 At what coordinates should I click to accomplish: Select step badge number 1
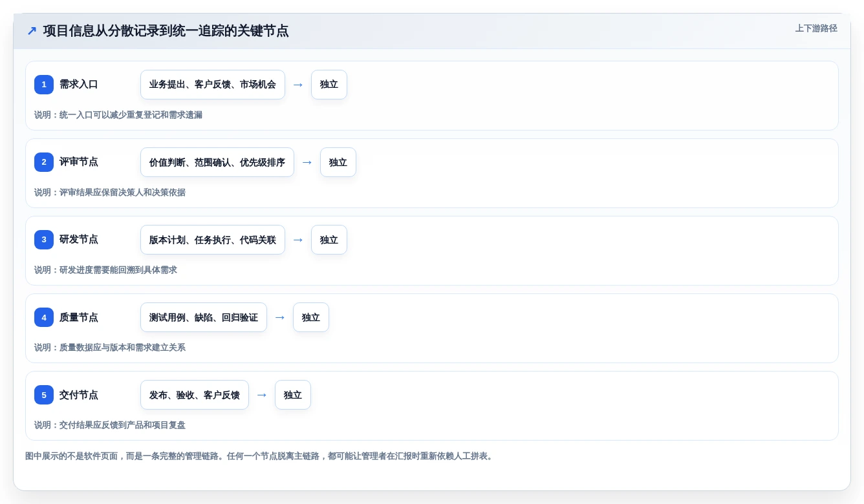[44, 85]
